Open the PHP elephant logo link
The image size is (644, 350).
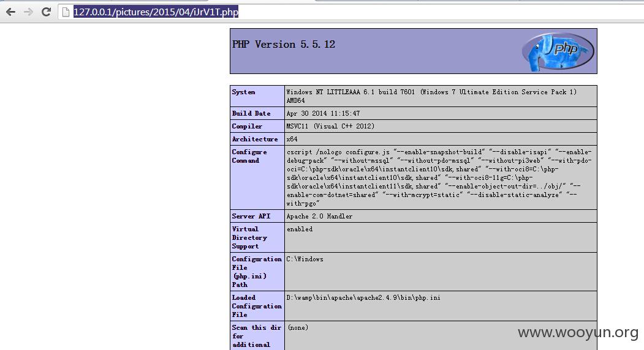tap(558, 51)
